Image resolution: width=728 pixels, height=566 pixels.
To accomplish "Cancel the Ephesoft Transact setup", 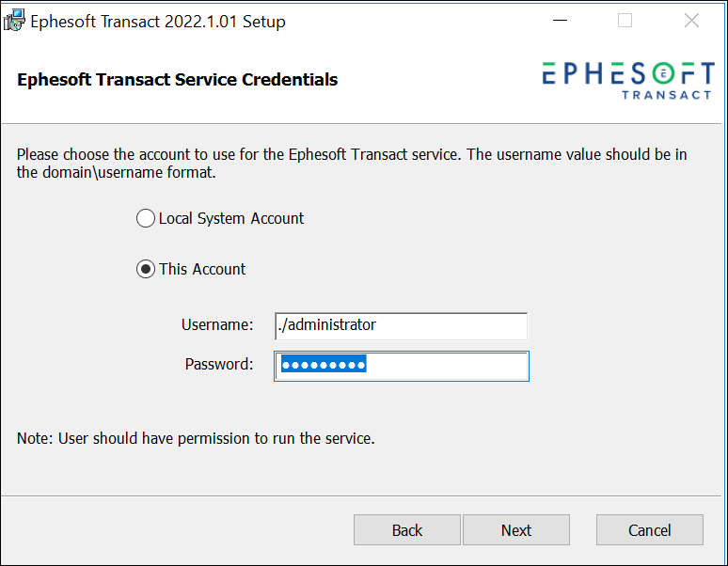I will click(650, 530).
